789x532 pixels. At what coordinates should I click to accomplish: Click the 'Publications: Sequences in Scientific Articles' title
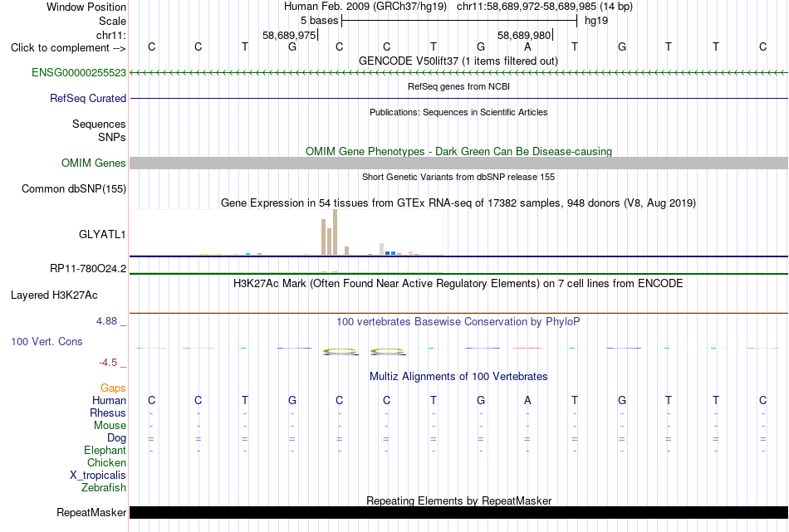click(458, 112)
